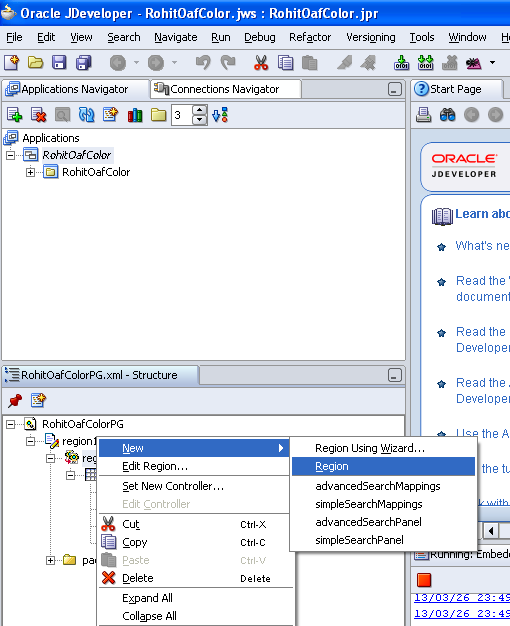Click the Back navigation arrow in main toolbar
Screen dimensions: 510x626
[118, 63]
